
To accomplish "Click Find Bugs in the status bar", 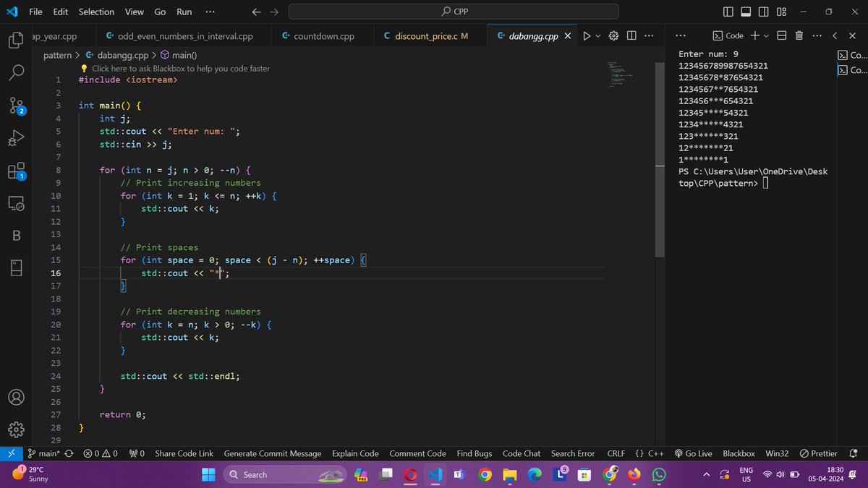I will tap(474, 453).
